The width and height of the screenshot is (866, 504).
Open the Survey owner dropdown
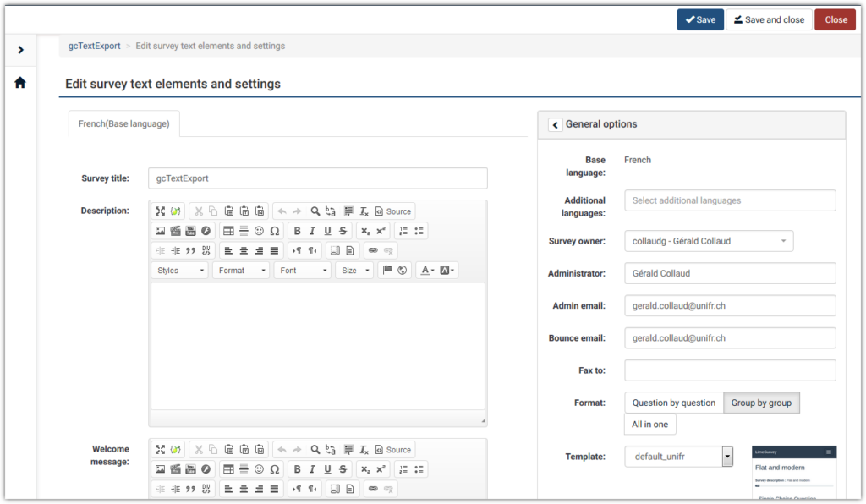click(x=710, y=241)
